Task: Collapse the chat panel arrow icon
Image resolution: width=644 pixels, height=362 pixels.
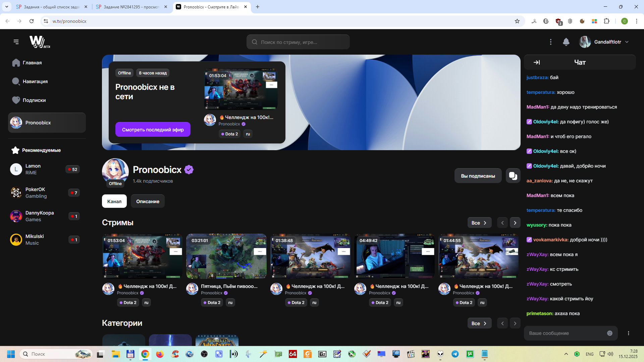Action: click(x=537, y=62)
